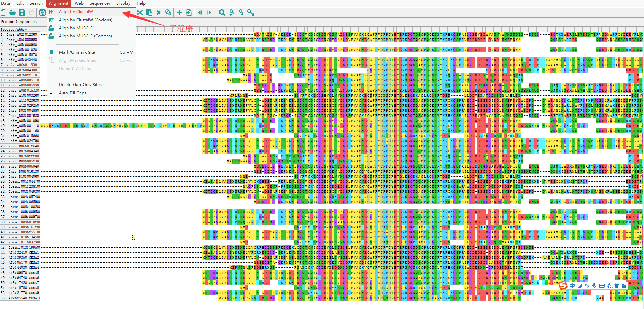Click Mark/Unmark Site entry
The height and width of the screenshot is (309, 644).
77,52
